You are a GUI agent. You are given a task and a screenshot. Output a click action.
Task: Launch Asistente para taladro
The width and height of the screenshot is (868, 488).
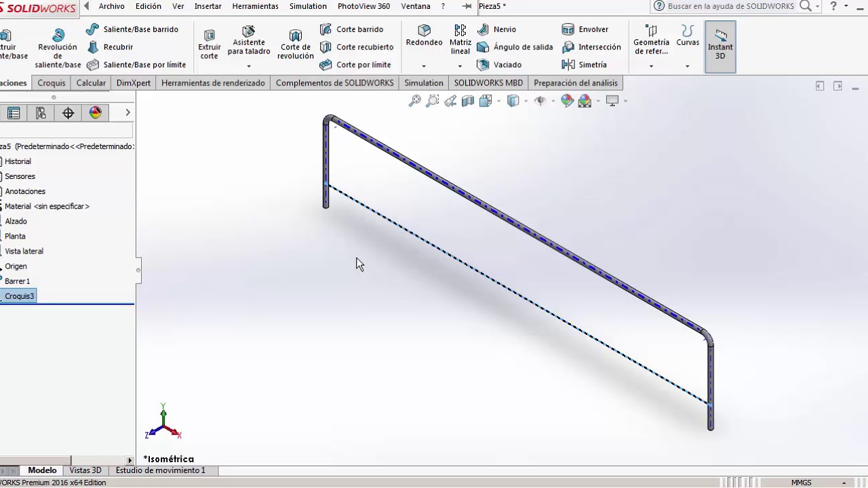(249, 41)
